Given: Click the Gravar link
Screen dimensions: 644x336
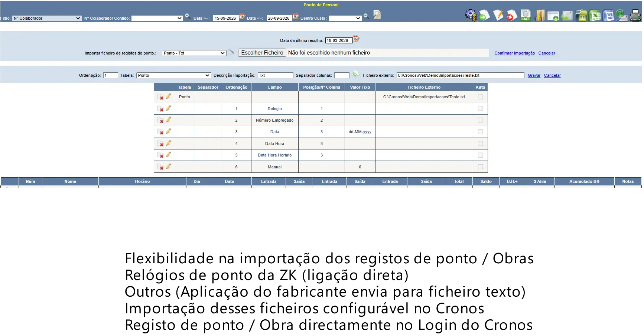Looking at the screenshot, I should [x=534, y=75].
